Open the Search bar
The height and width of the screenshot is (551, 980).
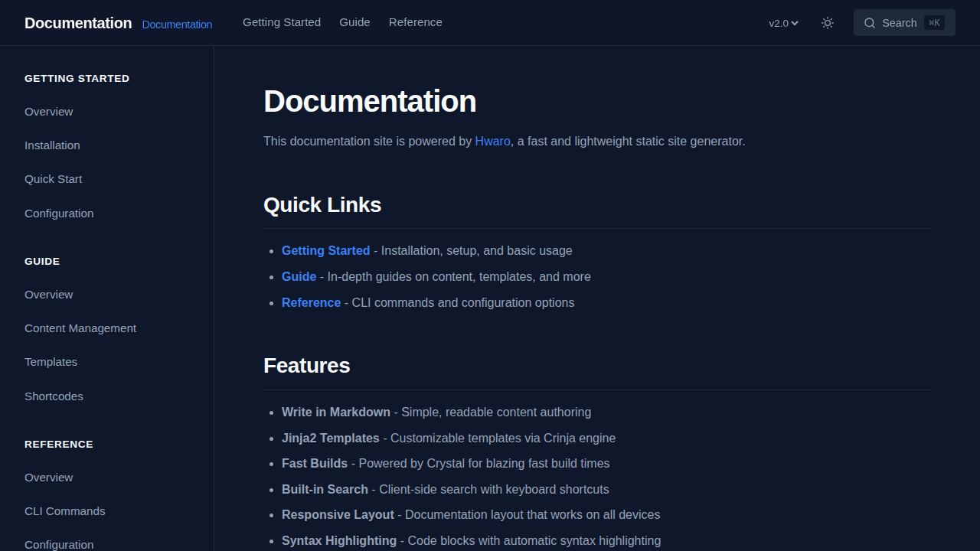[x=904, y=23]
